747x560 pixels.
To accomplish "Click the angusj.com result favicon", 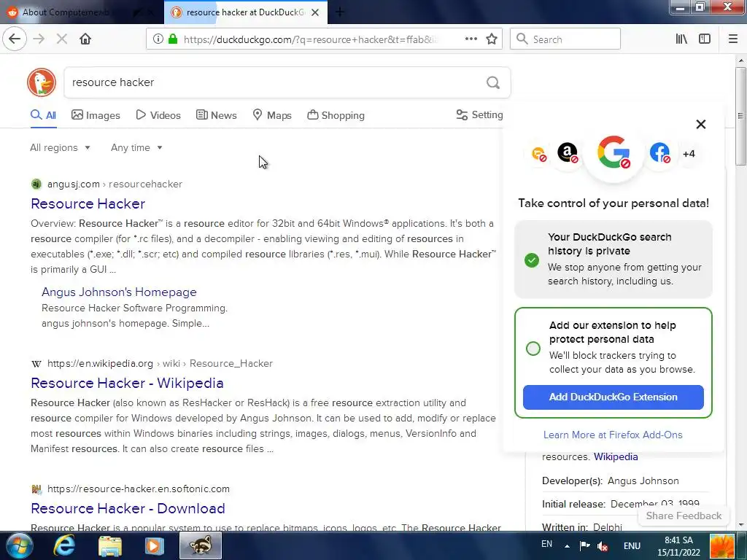I will [36, 184].
